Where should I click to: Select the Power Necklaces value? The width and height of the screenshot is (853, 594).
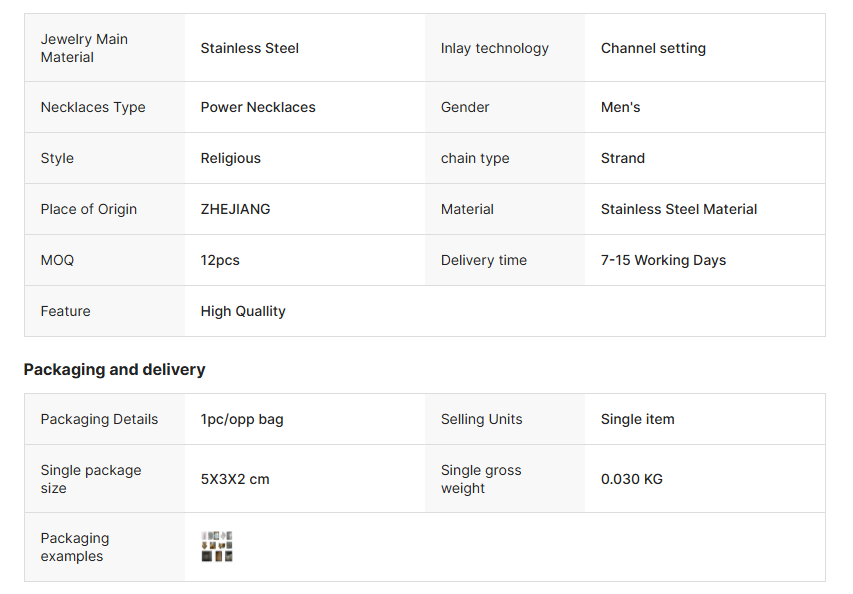[x=258, y=107]
